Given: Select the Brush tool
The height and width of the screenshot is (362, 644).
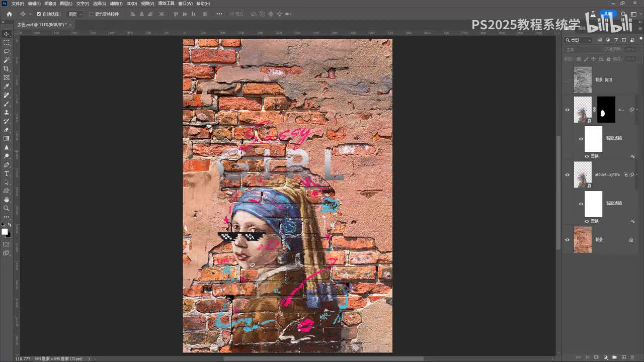Looking at the screenshot, I should point(7,104).
